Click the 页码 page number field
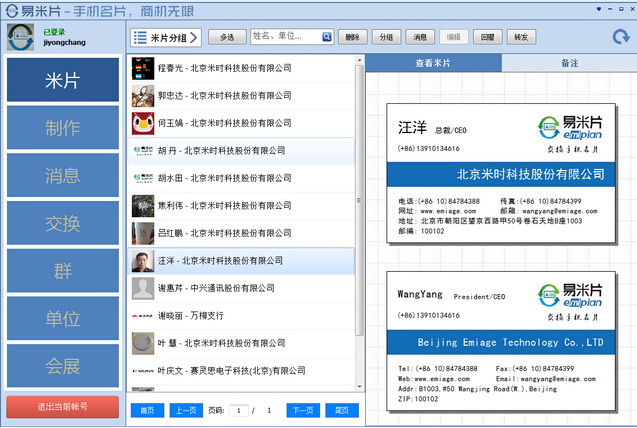The image size is (637, 428). click(239, 411)
